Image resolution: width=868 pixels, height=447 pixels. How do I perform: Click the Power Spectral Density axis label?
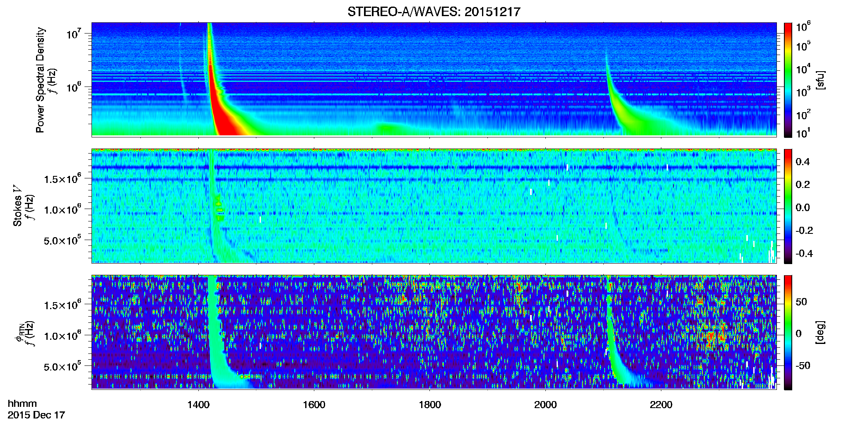pos(40,80)
